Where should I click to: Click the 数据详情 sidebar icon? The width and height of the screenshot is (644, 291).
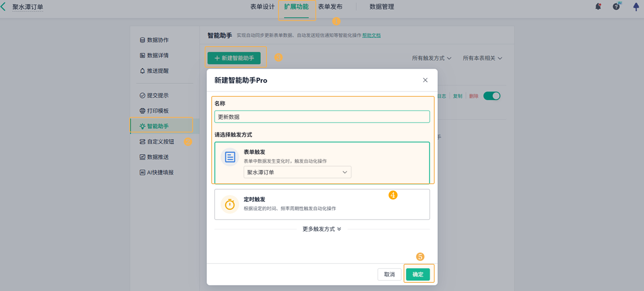[x=142, y=56]
